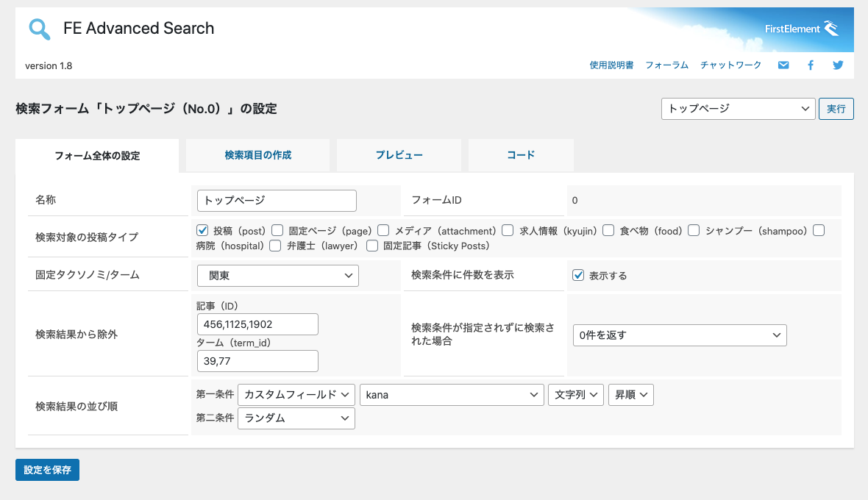Tick the 弁護士 (lawyer) checkbox
The image size is (868, 500).
pos(275,246)
